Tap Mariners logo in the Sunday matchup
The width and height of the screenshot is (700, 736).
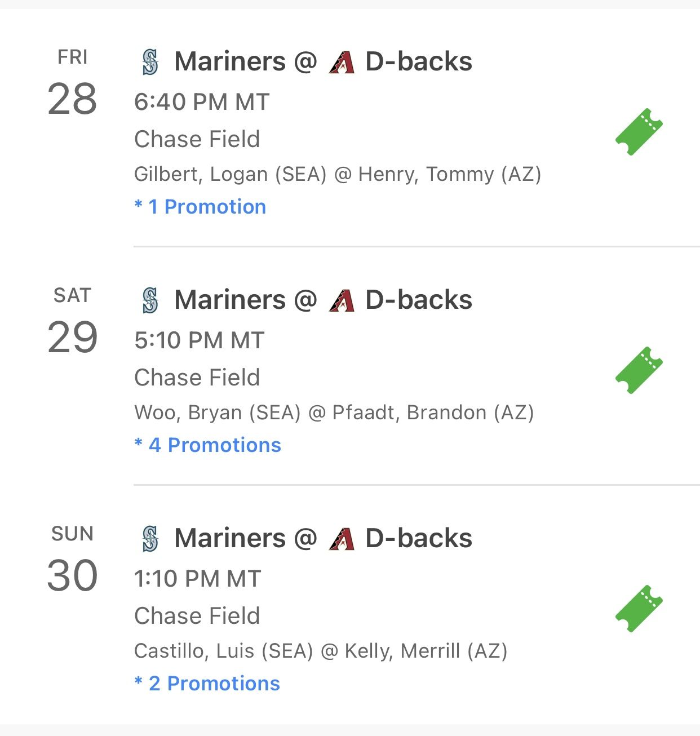[x=150, y=539]
